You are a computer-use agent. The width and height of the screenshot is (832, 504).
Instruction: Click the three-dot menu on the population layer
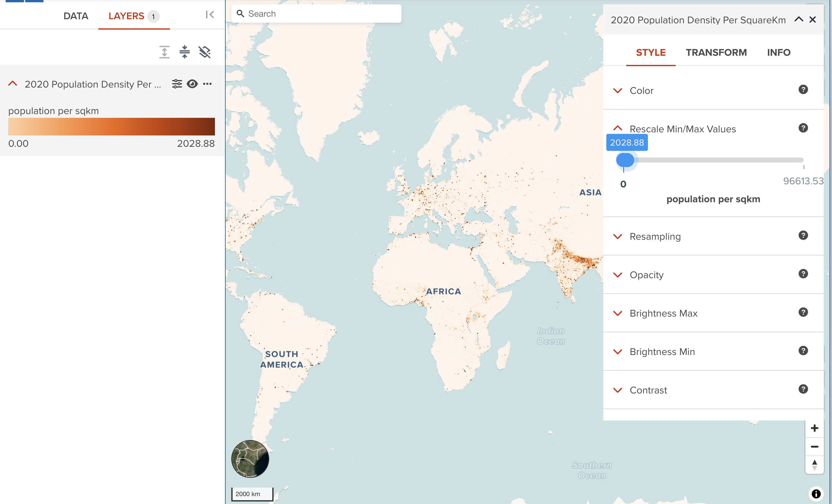[x=208, y=84]
